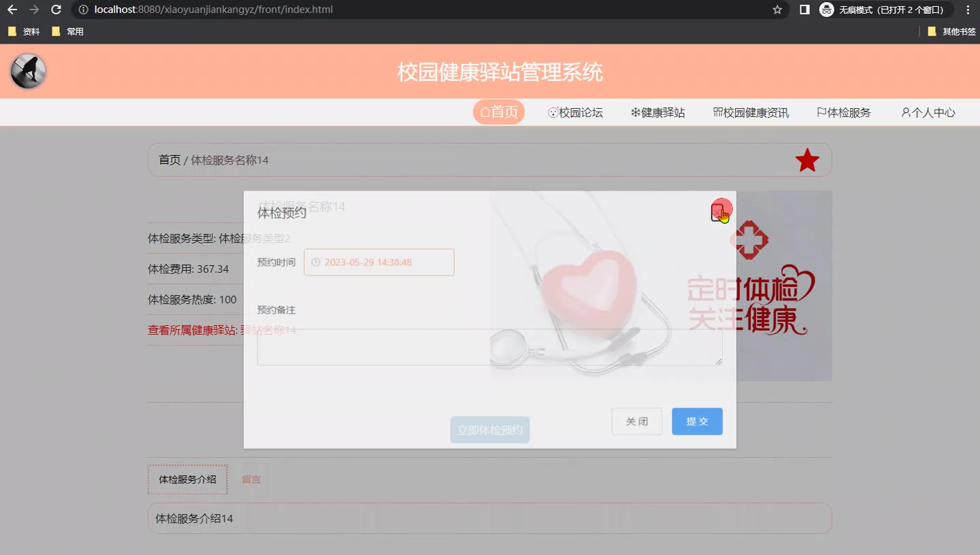The width and height of the screenshot is (980, 555).
Task: Open the browser three-dot menu
Action: pos(968,10)
